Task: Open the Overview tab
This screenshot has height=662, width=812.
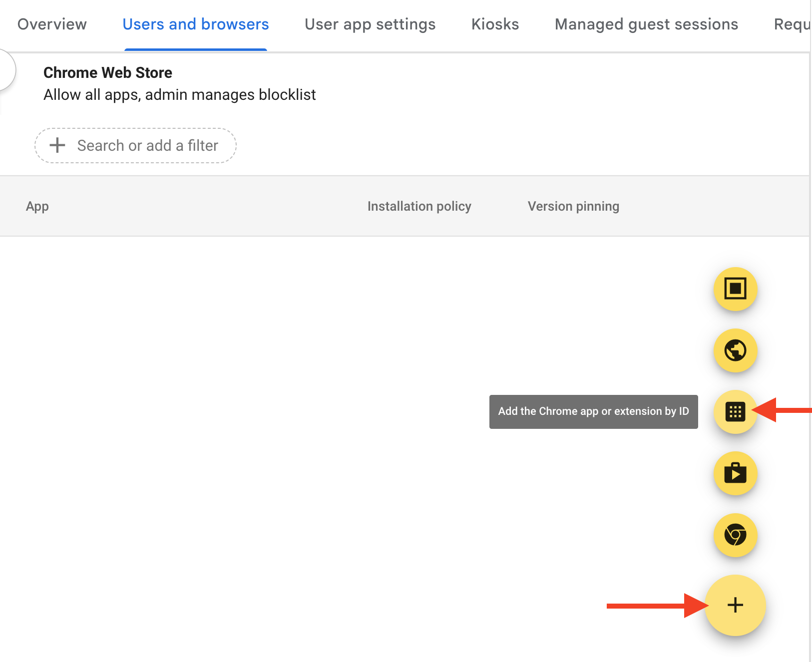Action: click(x=52, y=24)
